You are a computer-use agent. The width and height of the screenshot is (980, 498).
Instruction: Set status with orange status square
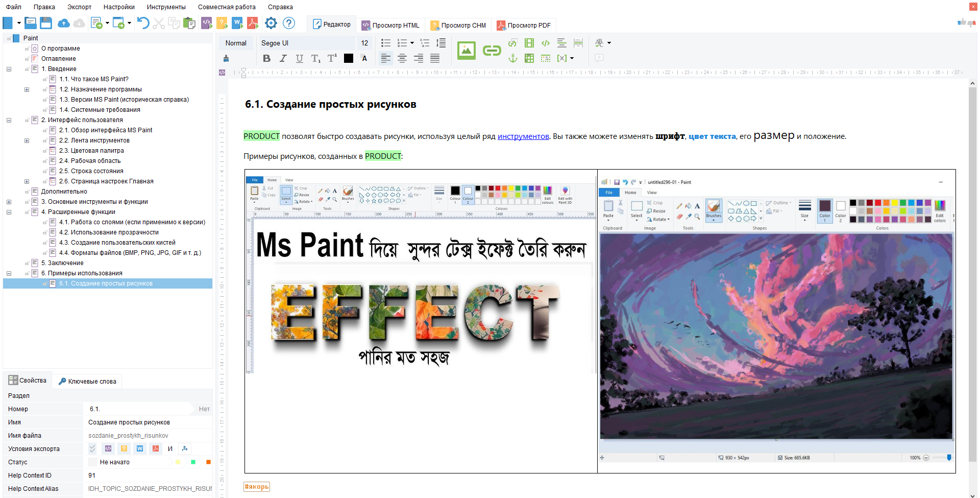(208, 462)
